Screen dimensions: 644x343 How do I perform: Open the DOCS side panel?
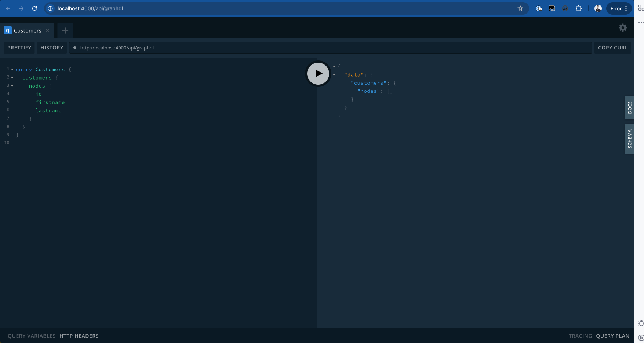(x=629, y=107)
